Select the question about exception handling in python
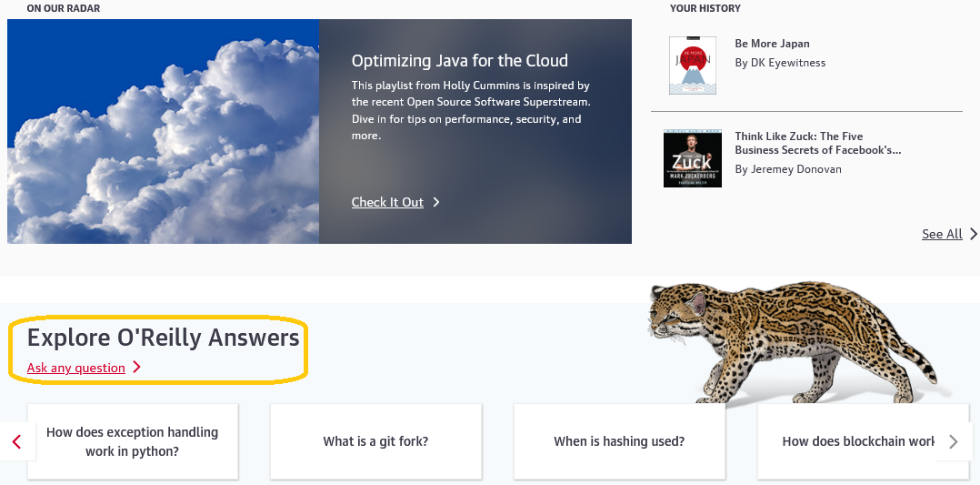The image size is (980, 485). 133,441
